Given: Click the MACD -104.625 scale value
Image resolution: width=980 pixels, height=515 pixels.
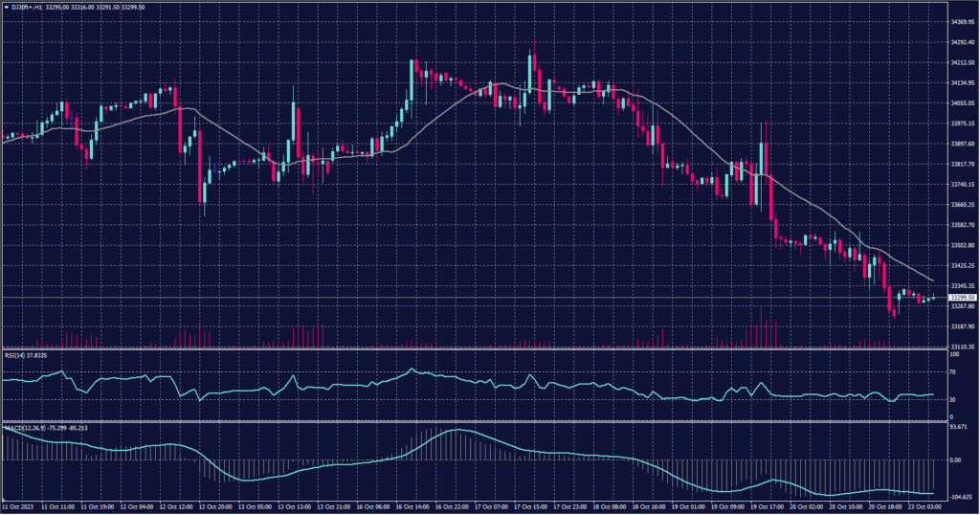Looking at the screenshot, I should point(961,498).
